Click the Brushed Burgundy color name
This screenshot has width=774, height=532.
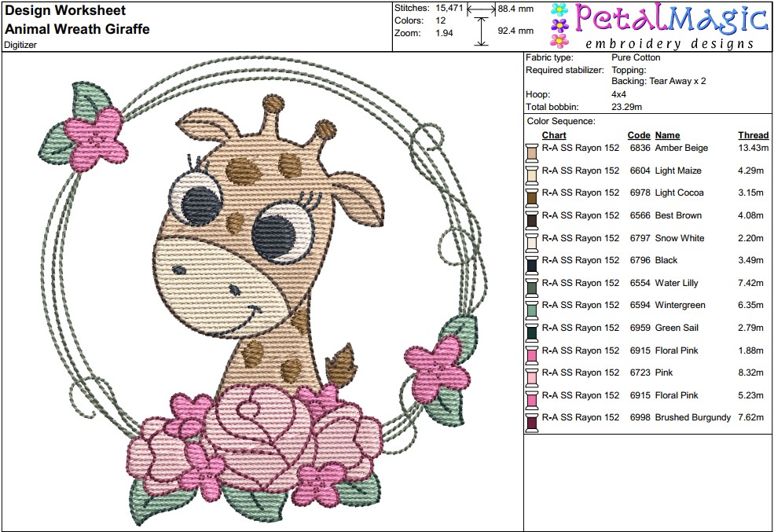click(692, 418)
